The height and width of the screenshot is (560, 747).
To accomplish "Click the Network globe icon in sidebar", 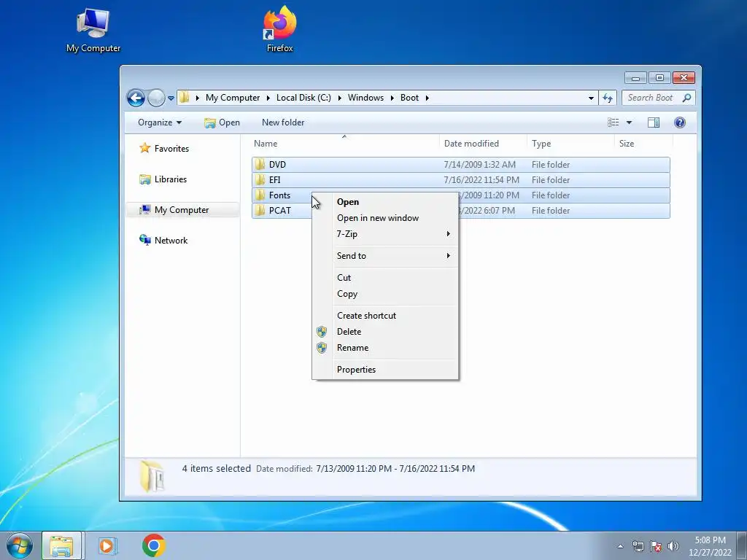I will click(145, 239).
